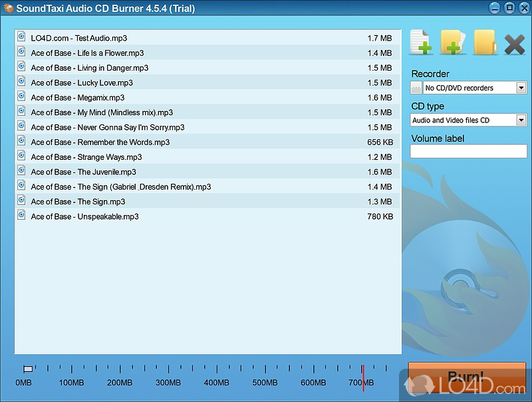Select LO4D.com - Test Audio.mp3 filename
The width and height of the screenshot is (532, 402).
(x=79, y=38)
